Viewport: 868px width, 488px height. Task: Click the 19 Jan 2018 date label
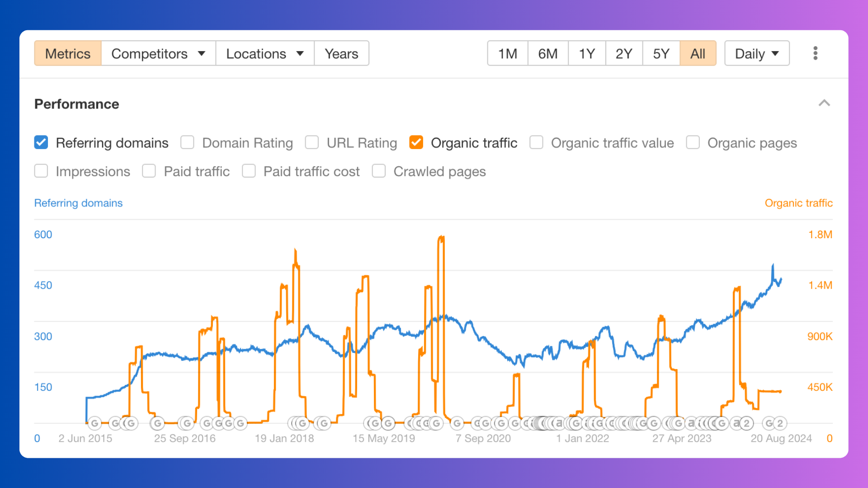coord(284,438)
